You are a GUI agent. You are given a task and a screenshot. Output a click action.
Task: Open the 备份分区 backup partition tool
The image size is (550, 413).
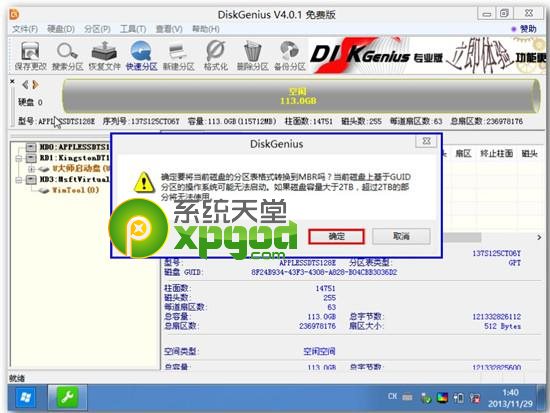point(290,56)
